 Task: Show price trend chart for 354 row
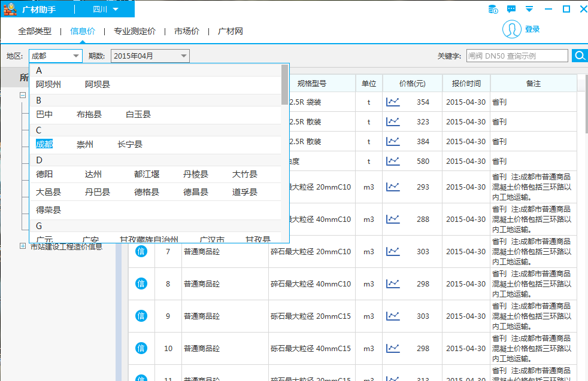(393, 102)
